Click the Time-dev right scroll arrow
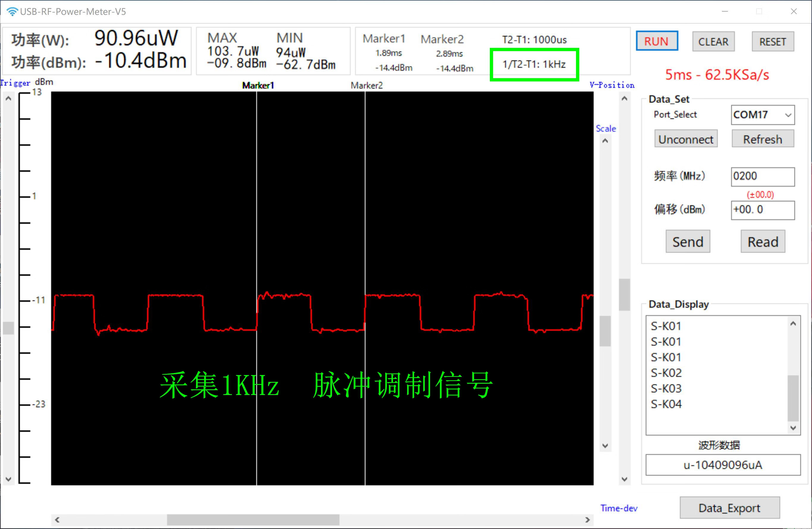812x529 pixels. pyautogui.click(x=587, y=519)
